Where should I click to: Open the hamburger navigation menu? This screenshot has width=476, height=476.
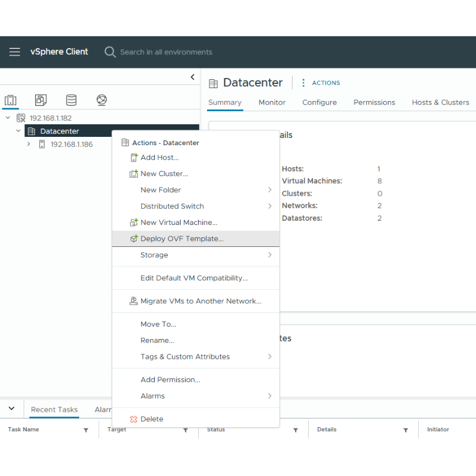click(14, 52)
